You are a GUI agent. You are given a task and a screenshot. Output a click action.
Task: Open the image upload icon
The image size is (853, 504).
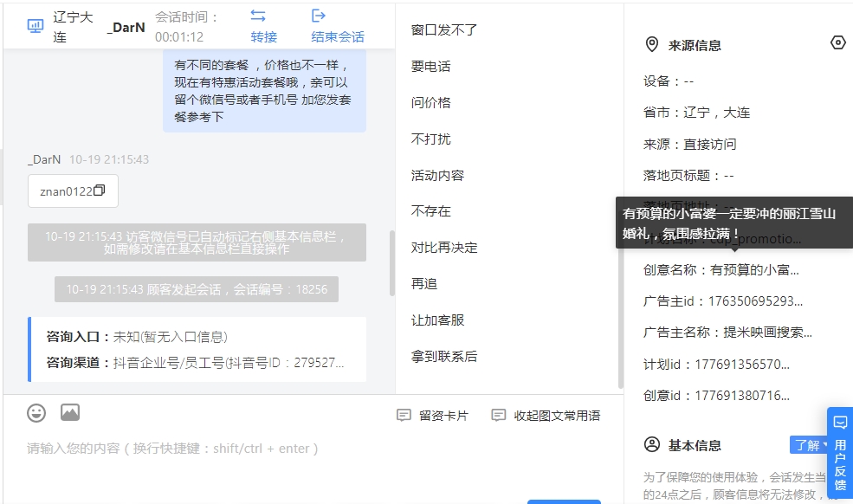point(69,412)
